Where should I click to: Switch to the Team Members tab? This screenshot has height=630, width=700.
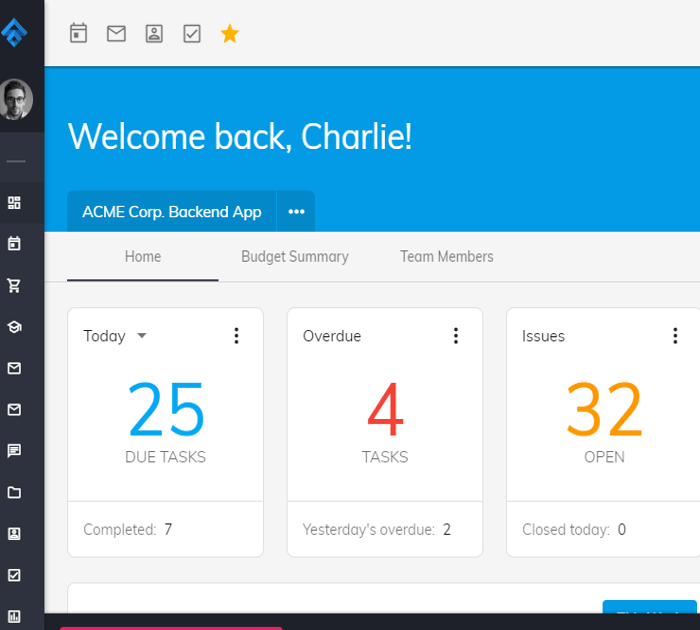[x=447, y=257]
